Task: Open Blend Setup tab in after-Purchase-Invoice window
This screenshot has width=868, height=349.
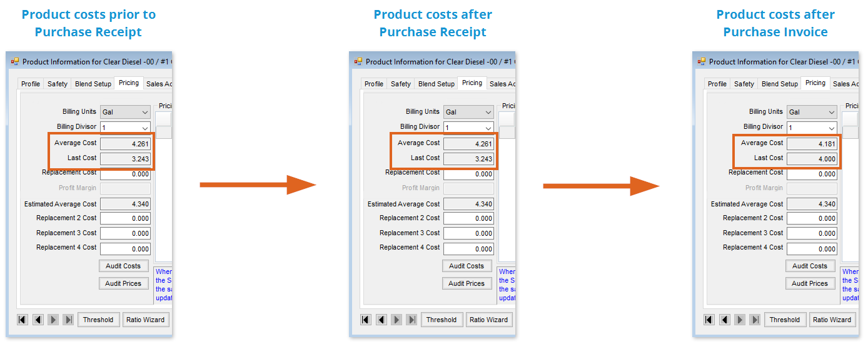Action: [779, 84]
